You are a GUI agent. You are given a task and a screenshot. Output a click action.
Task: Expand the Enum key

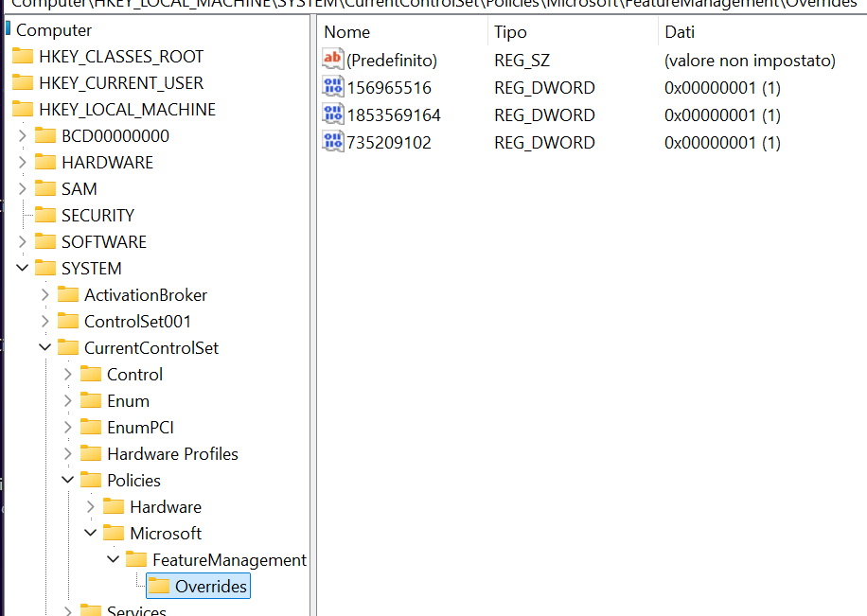pyautogui.click(x=67, y=401)
